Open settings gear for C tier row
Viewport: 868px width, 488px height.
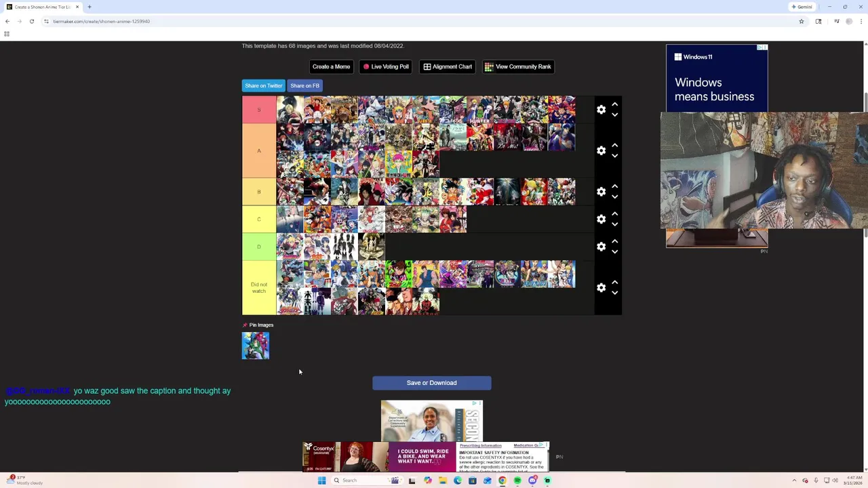(x=601, y=219)
